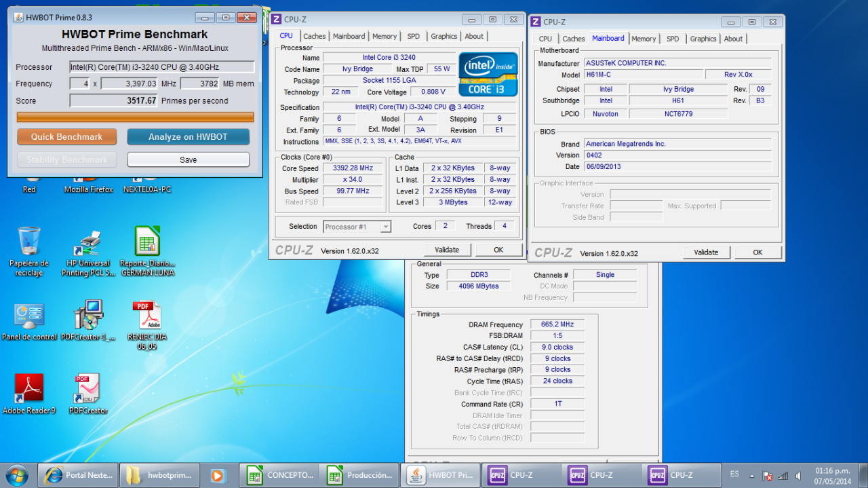Click the Intel Core i3 logo badge
The height and width of the screenshot is (488, 868).
pos(488,74)
